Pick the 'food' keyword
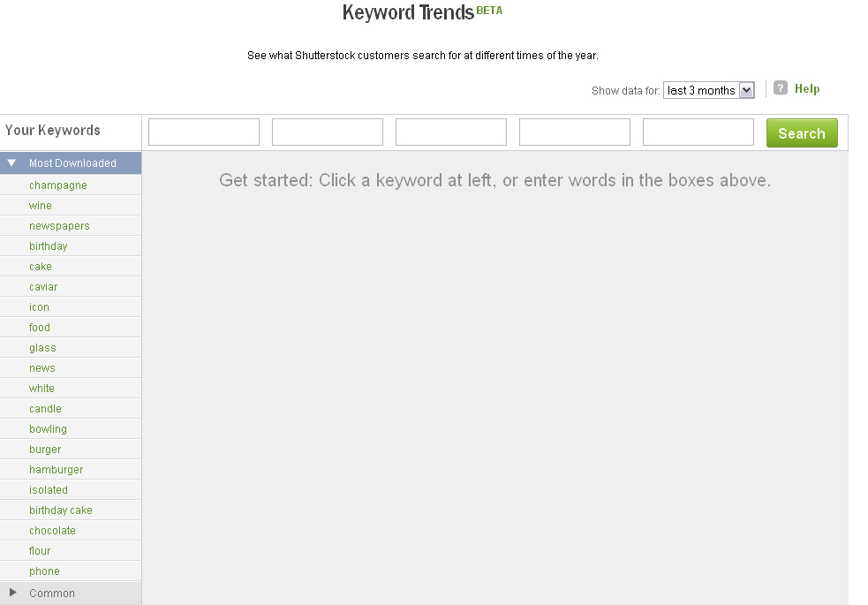Image resolution: width=868 pixels, height=605 pixels. pos(40,328)
